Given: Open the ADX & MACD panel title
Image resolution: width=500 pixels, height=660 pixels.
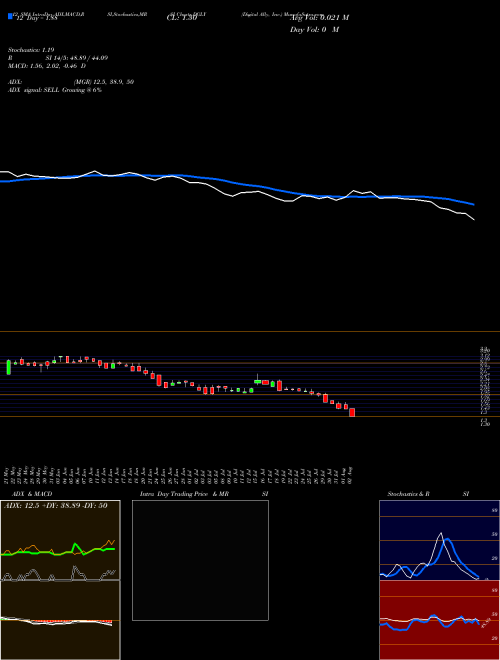Looking at the screenshot, I should 32,494.
